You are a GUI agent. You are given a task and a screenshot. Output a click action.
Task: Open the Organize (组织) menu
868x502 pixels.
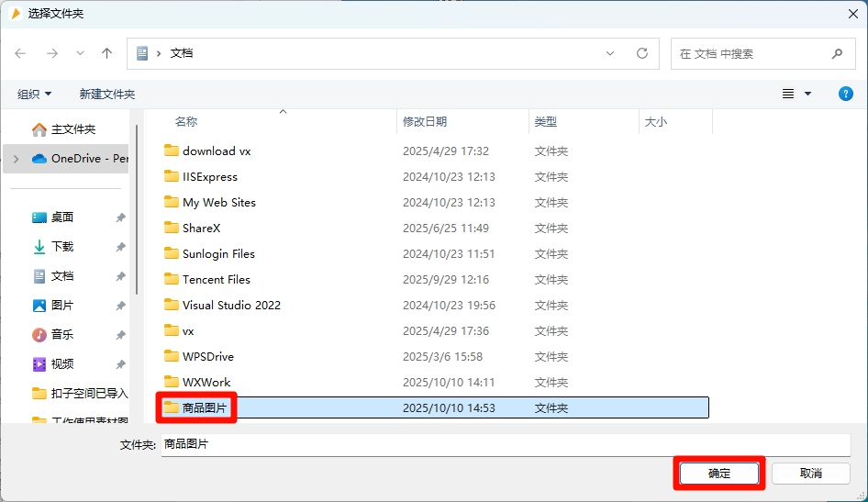click(x=35, y=94)
